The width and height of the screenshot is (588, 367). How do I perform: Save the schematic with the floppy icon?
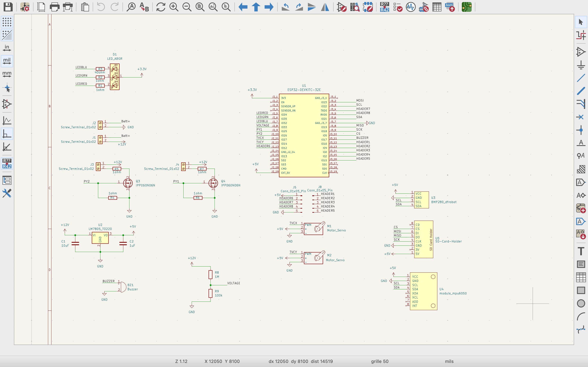point(8,7)
